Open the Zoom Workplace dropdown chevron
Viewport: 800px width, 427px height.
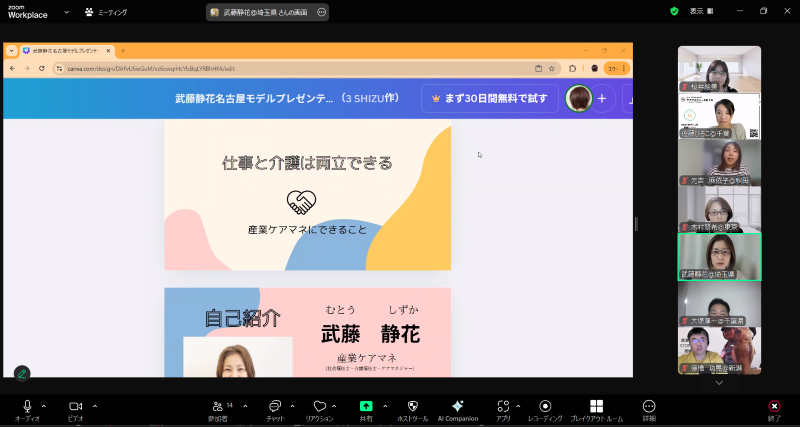(x=66, y=12)
